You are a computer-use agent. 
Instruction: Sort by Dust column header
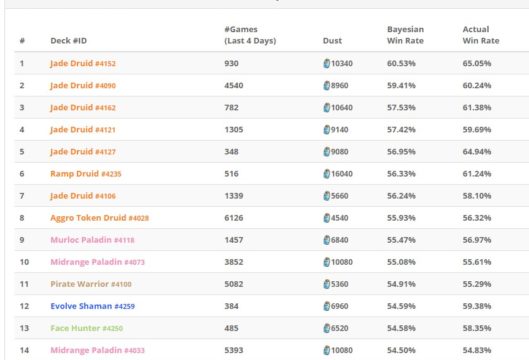[x=332, y=40]
